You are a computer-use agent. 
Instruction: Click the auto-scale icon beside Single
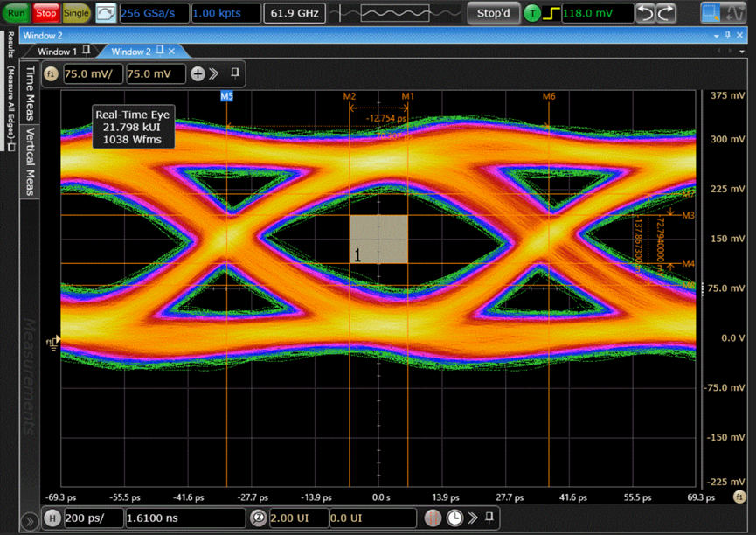106,13
